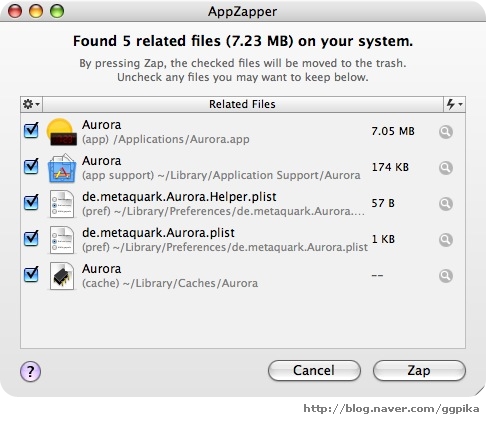486x421 pixels.
Task: Click the 57 B size value
Action: pyautogui.click(x=383, y=203)
